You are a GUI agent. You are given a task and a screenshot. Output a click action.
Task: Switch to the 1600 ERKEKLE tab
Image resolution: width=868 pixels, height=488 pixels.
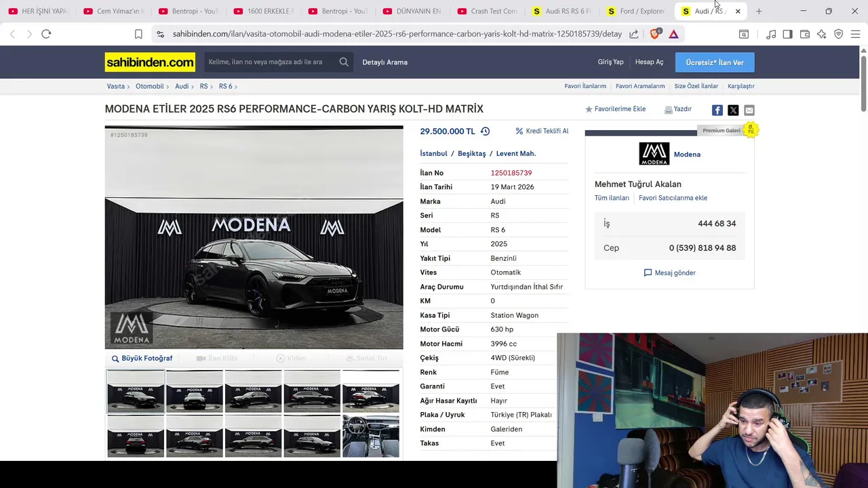[263, 11]
